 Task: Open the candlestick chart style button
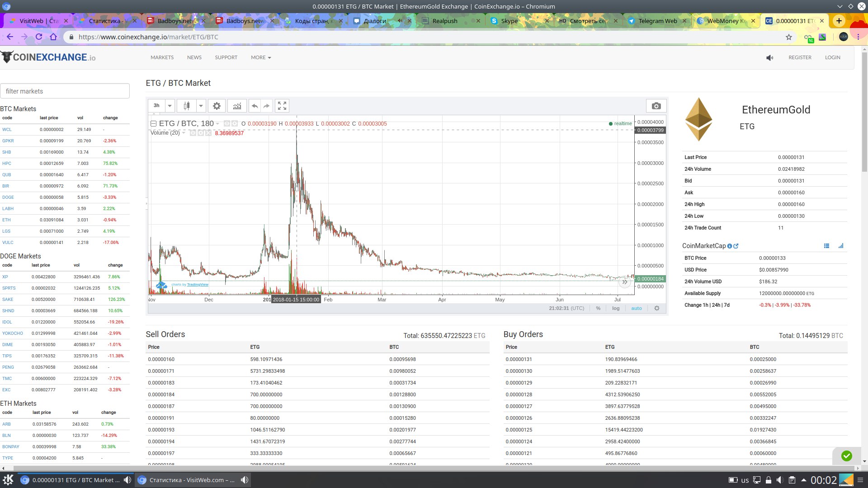click(x=186, y=106)
